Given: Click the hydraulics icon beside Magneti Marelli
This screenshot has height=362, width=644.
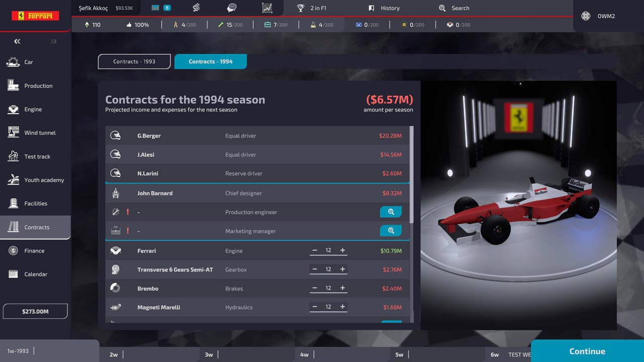Looking at the screenshot, I should pos(115,307).
